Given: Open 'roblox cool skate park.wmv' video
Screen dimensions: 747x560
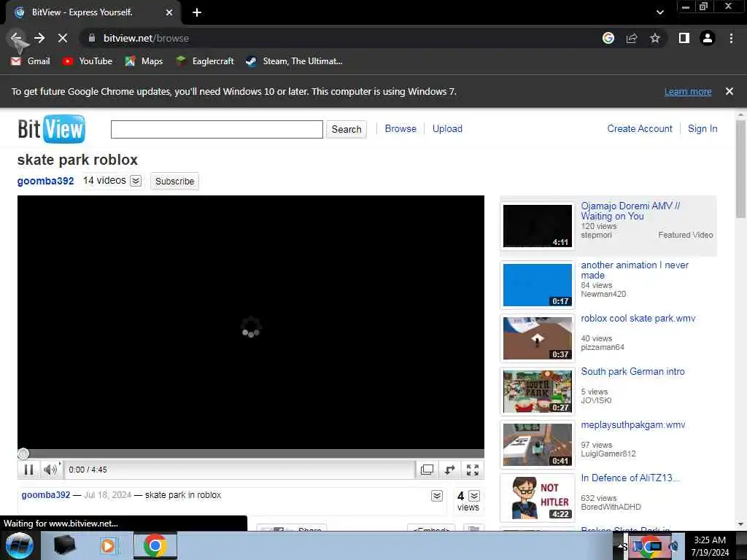Looking at the screenshot, I should [638, 318].
